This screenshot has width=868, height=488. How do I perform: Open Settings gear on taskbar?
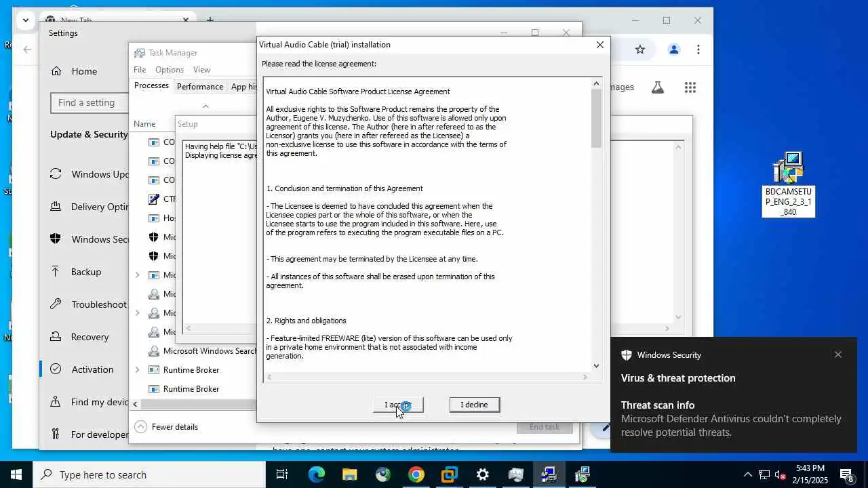483,474
